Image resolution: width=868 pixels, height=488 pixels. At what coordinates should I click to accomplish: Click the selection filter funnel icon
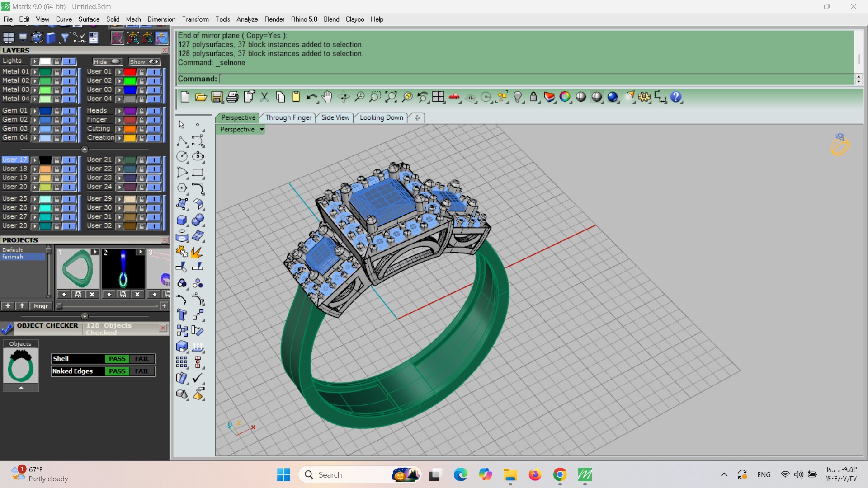[x=65, y=38]
